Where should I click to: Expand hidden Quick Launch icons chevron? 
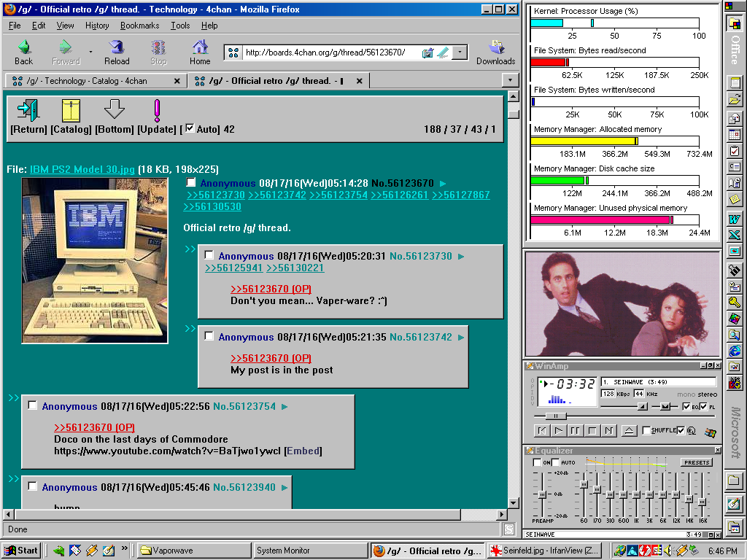tap(124, 548)
